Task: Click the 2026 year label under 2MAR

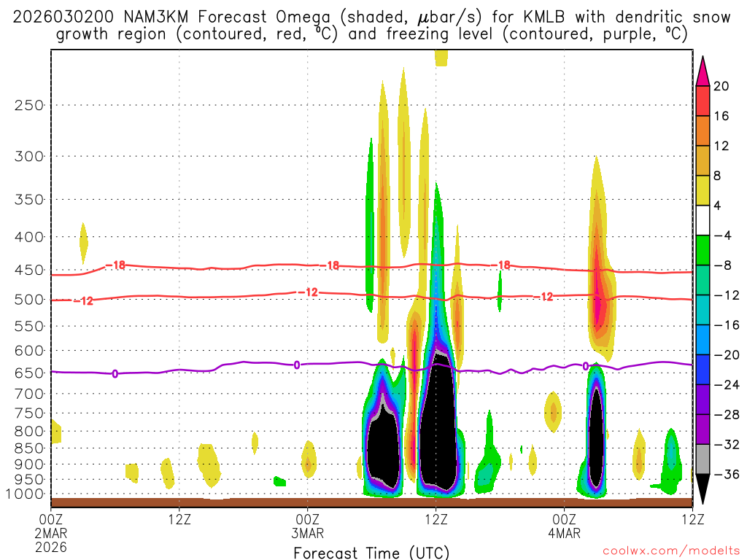Action: click(x=51, y=547)
